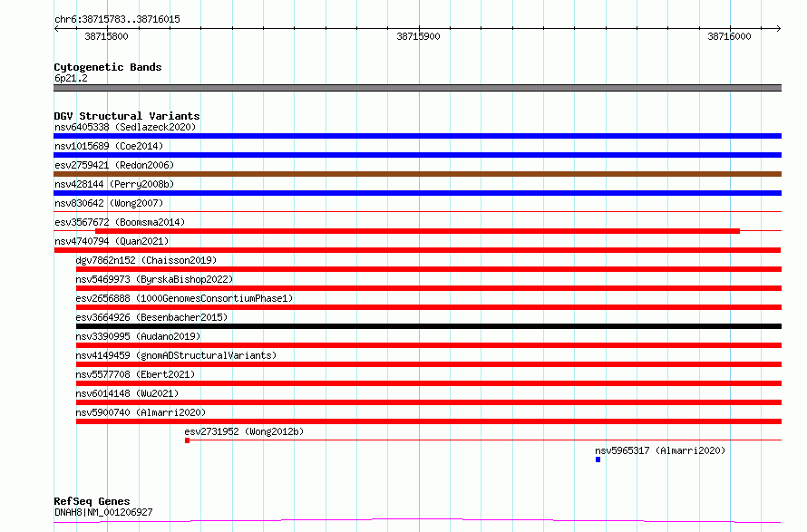Select the 6p21.2 band label

pyautogui.click(x=71, y=78)
